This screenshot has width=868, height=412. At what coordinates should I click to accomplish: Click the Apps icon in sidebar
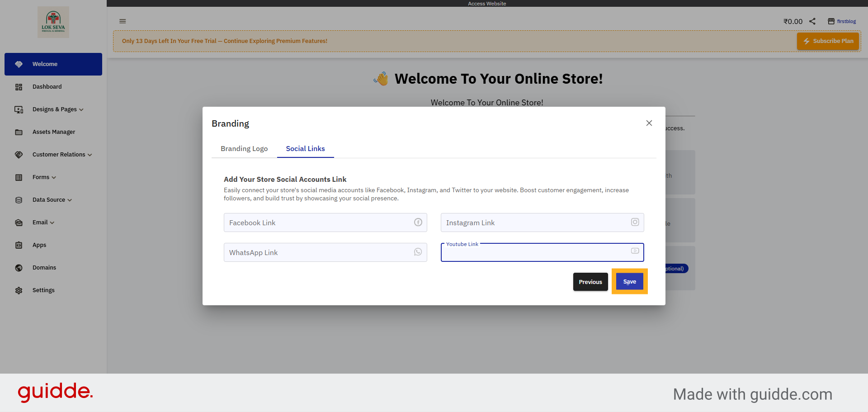point(19,245)
